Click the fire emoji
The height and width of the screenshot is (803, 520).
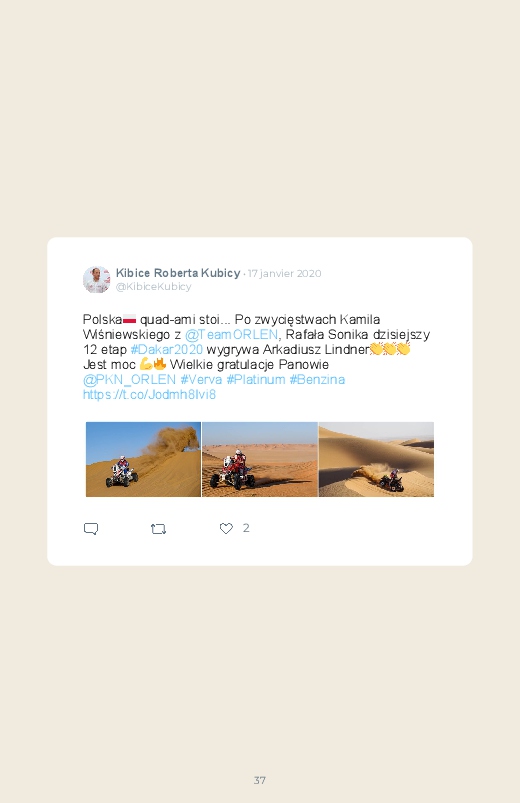point(160,365)
